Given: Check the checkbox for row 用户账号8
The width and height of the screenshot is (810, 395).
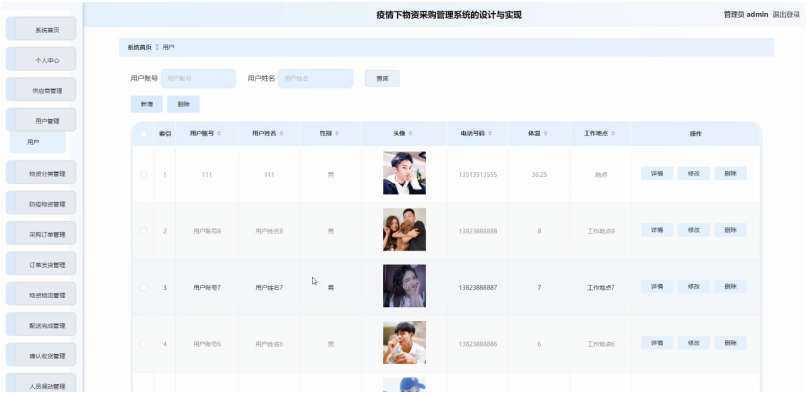Looking at the screenshot, I should coord(144,231).
